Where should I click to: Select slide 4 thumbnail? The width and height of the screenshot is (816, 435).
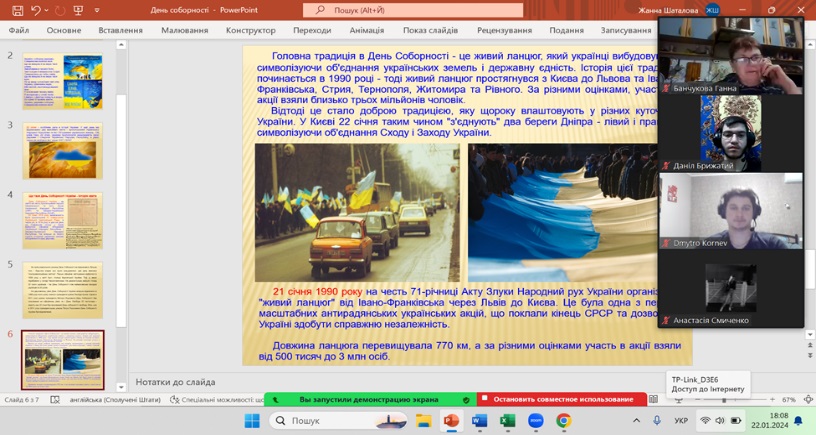62,220
